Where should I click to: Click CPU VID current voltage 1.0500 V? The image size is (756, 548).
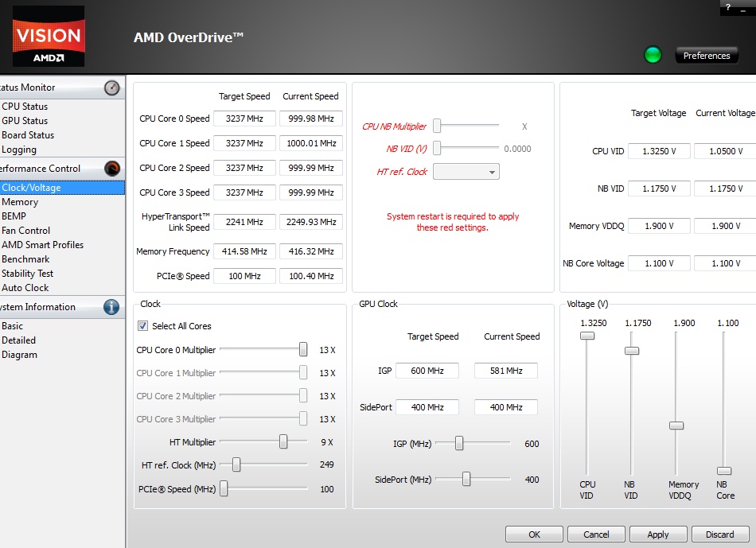725,151
